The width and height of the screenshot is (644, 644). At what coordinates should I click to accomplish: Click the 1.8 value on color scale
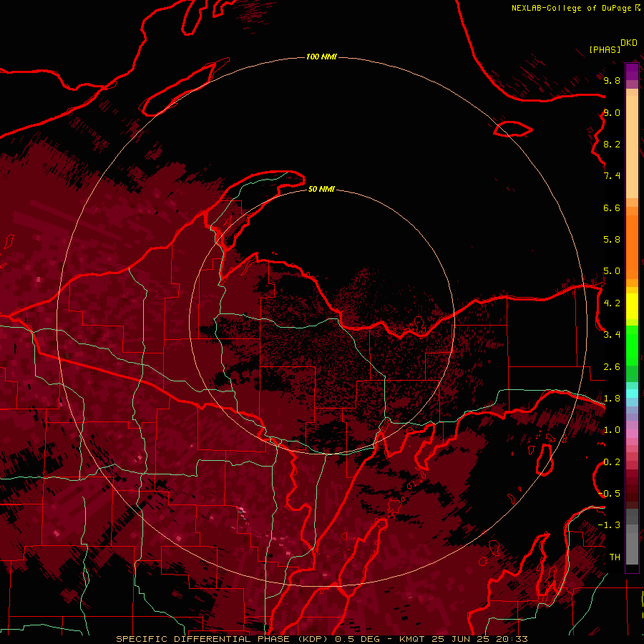(612, 399)
